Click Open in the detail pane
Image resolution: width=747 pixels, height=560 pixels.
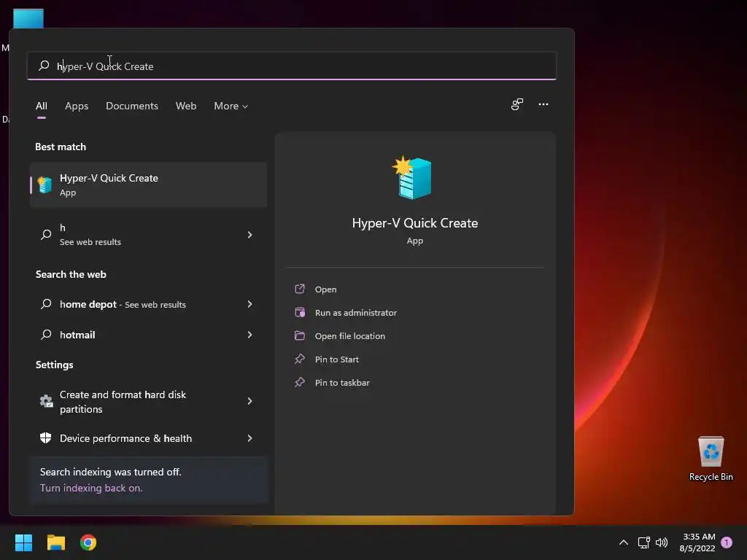click(325, 289)
